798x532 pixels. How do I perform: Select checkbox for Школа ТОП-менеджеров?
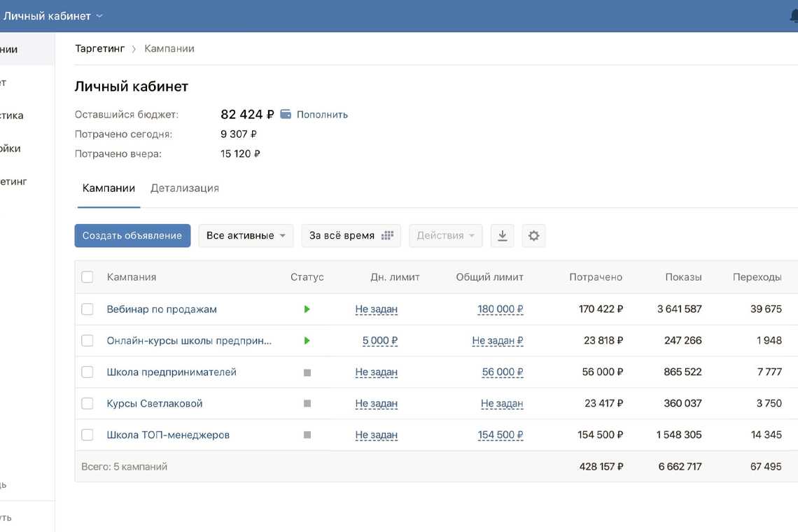click(87, 435)
